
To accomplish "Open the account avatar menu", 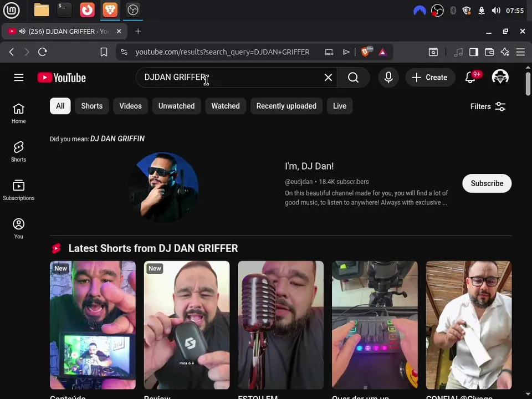I will 500,77.
